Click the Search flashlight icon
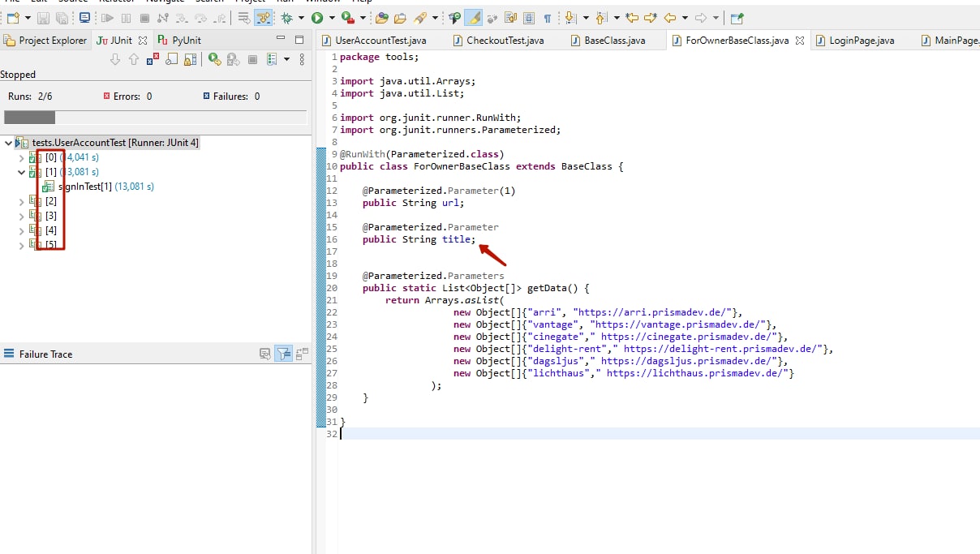This screenshot has width=980, height=554. (x=420, y=18)
